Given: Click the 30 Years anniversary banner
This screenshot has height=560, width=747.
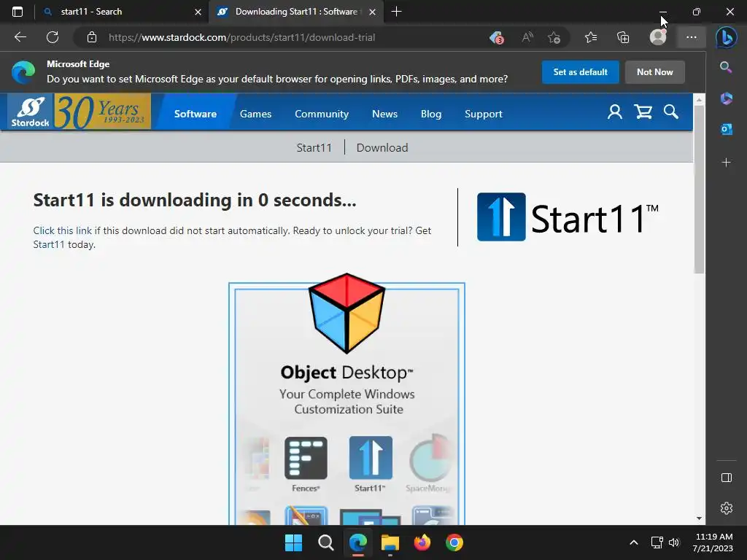Looking at the screenshot, I should (102, 112).
